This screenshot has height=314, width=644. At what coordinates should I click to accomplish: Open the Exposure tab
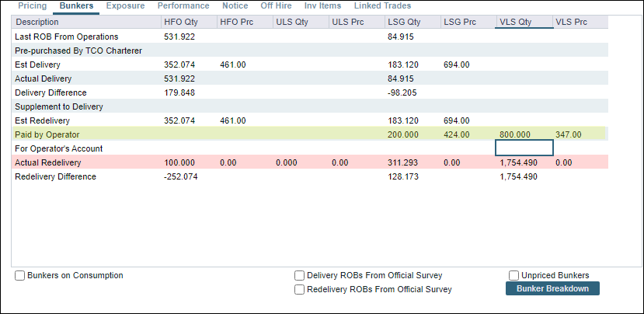[125, 6]
